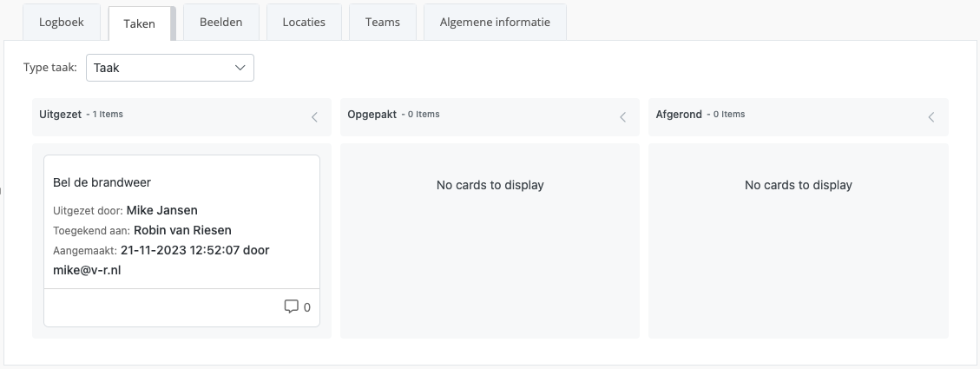Select the Taken tab

click(x=140, y=23)
